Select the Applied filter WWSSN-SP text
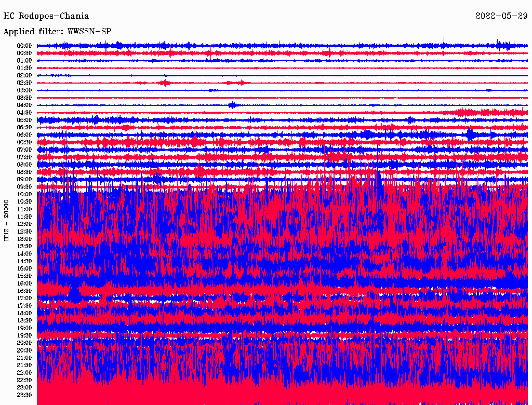This screenshot has width=532, height=405. click(x=57, y=31)
